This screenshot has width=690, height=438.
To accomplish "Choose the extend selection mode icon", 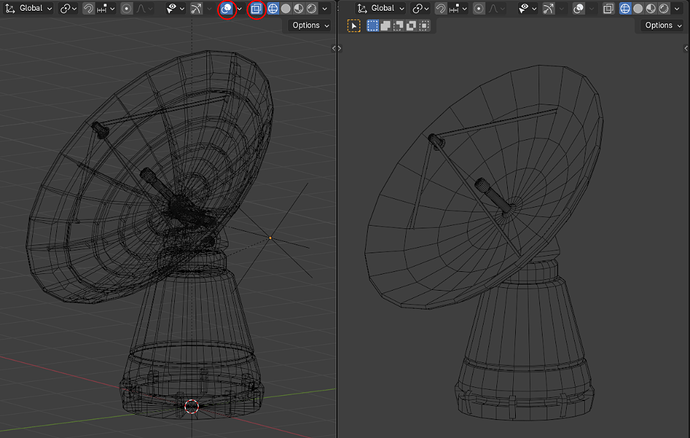I will (x=387, y=25).
